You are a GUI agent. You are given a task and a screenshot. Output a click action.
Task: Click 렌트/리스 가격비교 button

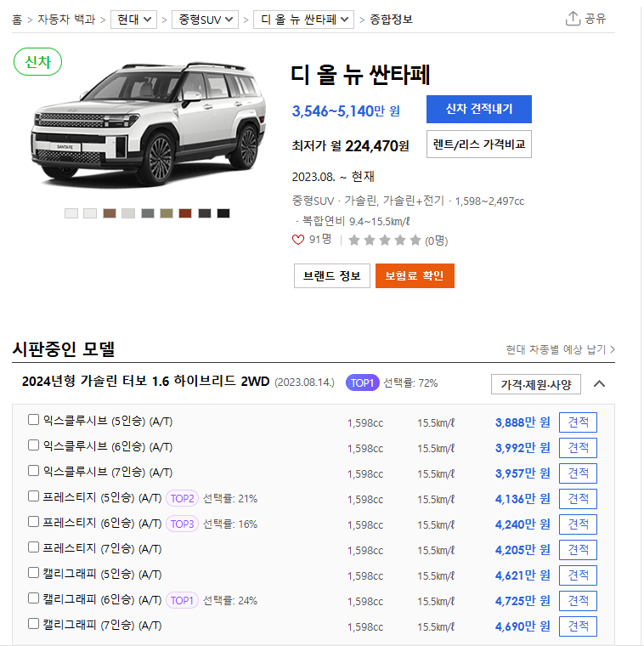pos(479,144)
